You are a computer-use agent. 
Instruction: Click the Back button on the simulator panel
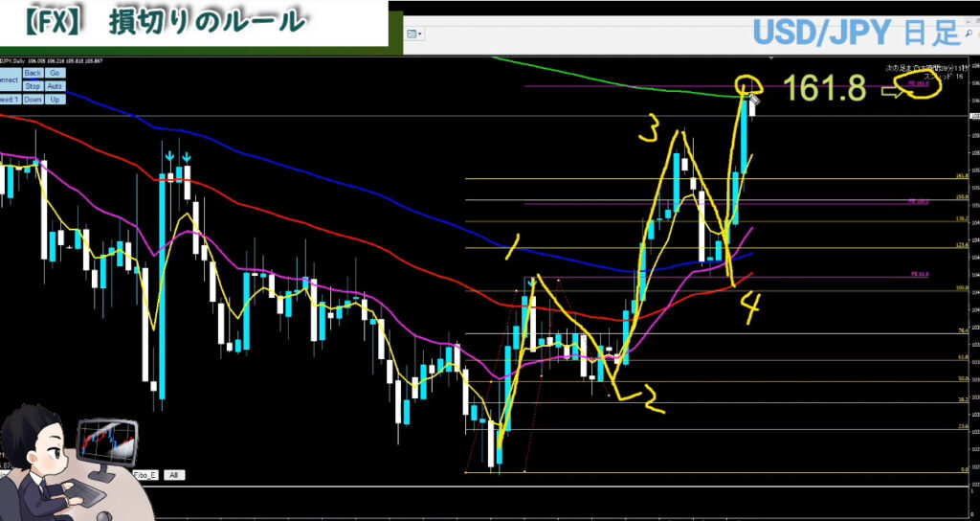[33, 73]
